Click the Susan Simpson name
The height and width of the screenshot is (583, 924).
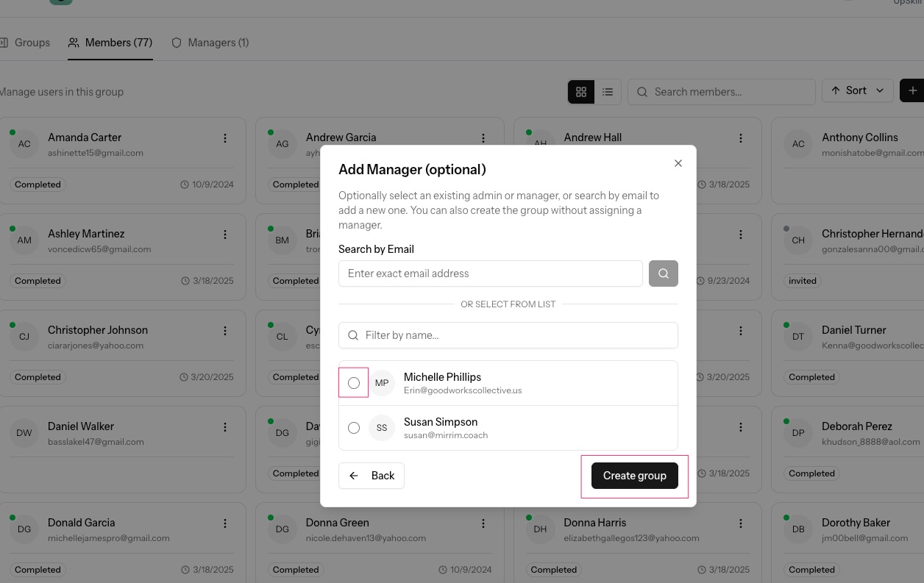[441, 422]
